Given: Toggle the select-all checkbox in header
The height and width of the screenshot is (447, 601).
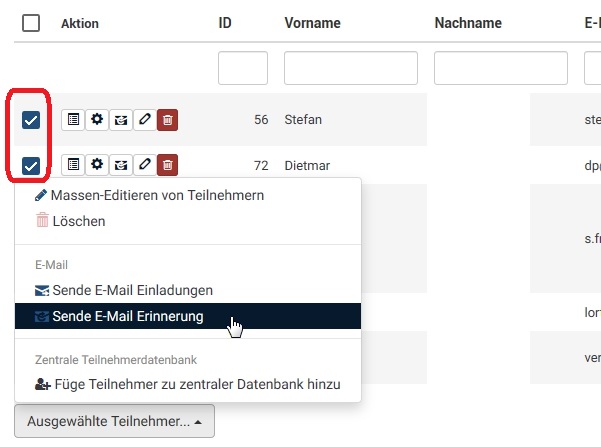Looking at the screenshot, I should point(31,23).
